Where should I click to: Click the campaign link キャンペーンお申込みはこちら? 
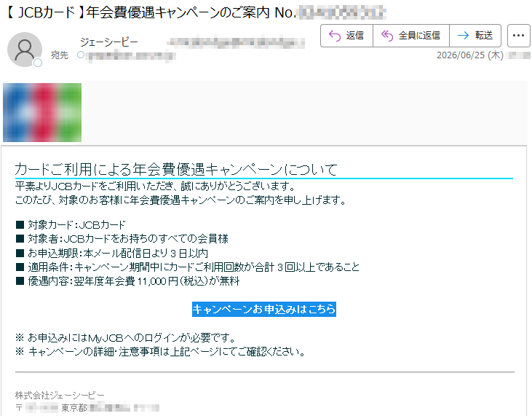[x=264, y=310]
